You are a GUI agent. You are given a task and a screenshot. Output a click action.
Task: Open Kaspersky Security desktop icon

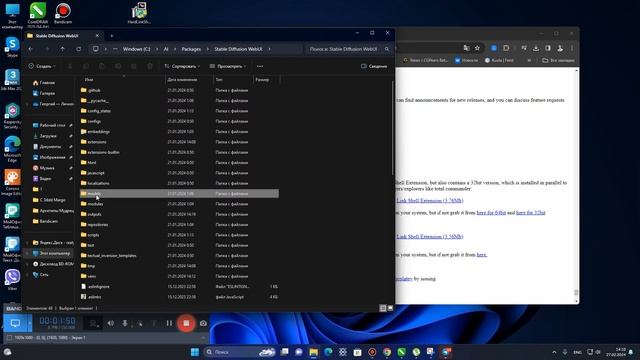[12, 116]
